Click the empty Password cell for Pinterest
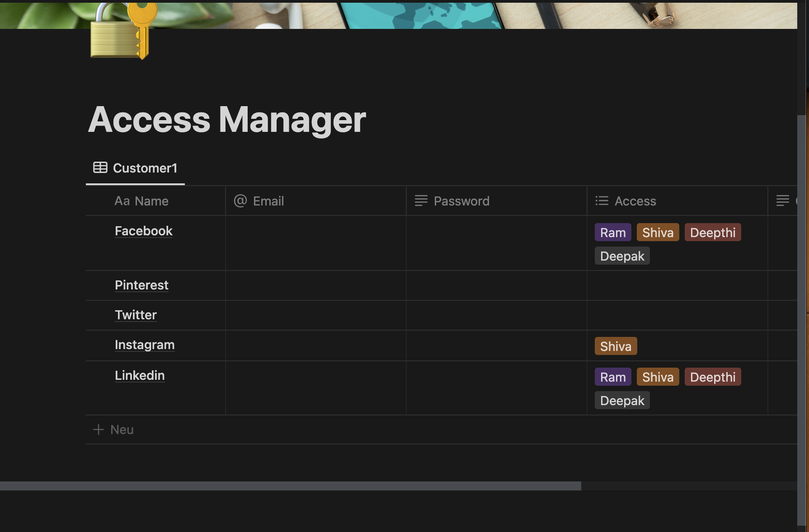809x532 pixels. [497, 285]
